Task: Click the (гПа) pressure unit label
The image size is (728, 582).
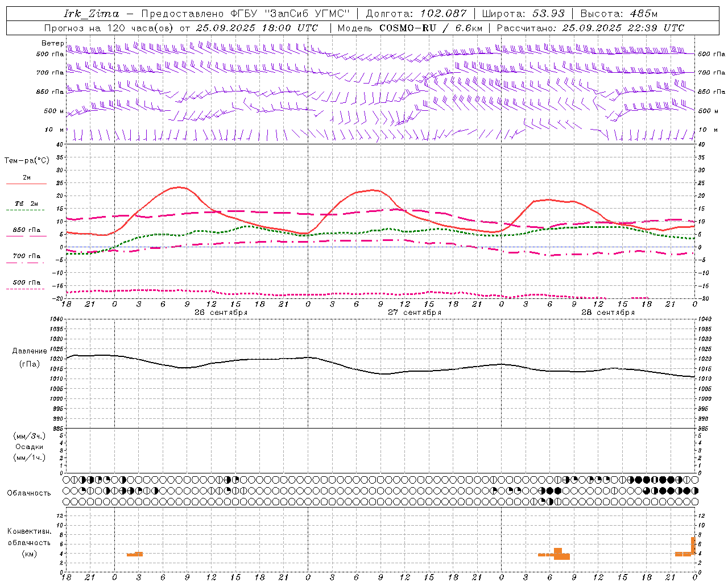Action: click(30, 364)
